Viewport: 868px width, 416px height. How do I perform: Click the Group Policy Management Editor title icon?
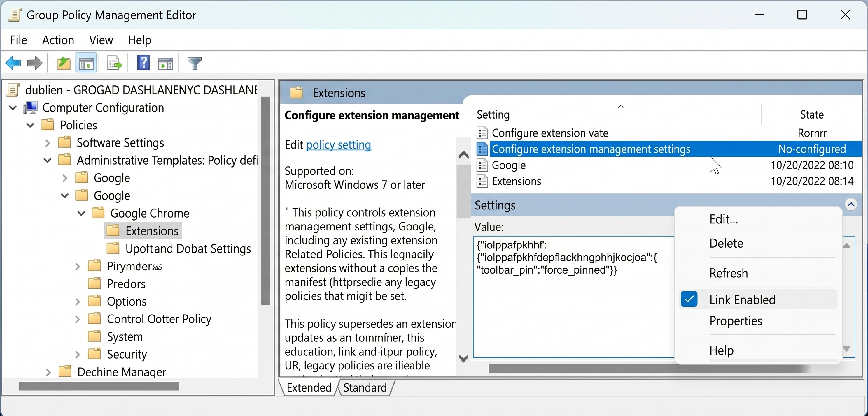click(15, 15)
